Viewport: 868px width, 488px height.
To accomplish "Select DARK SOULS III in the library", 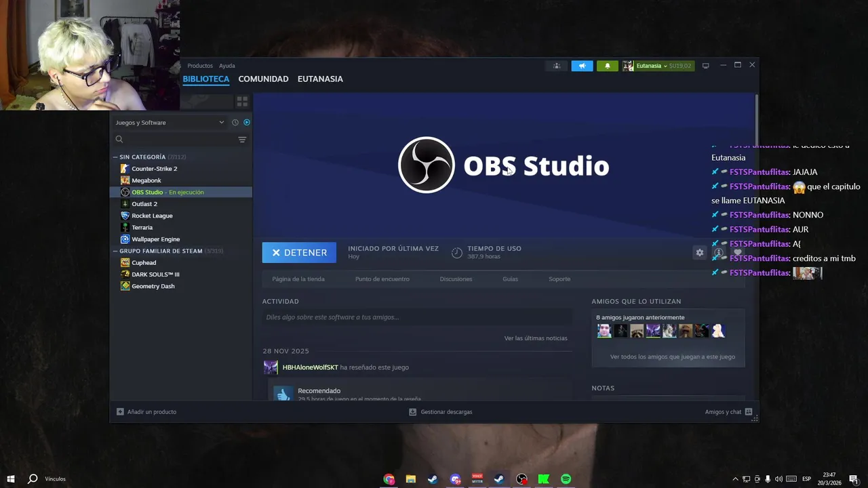I will 182,274.
